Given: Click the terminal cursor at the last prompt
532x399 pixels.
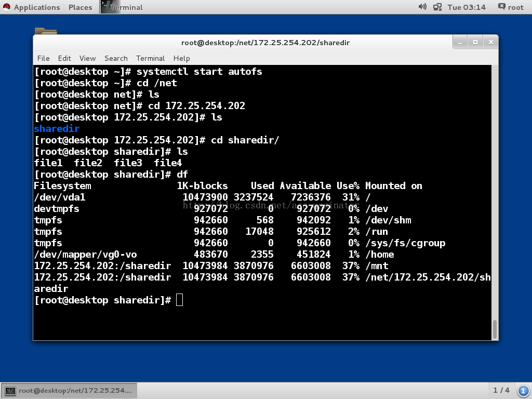Looking at the screenshot, I should 179,300.
